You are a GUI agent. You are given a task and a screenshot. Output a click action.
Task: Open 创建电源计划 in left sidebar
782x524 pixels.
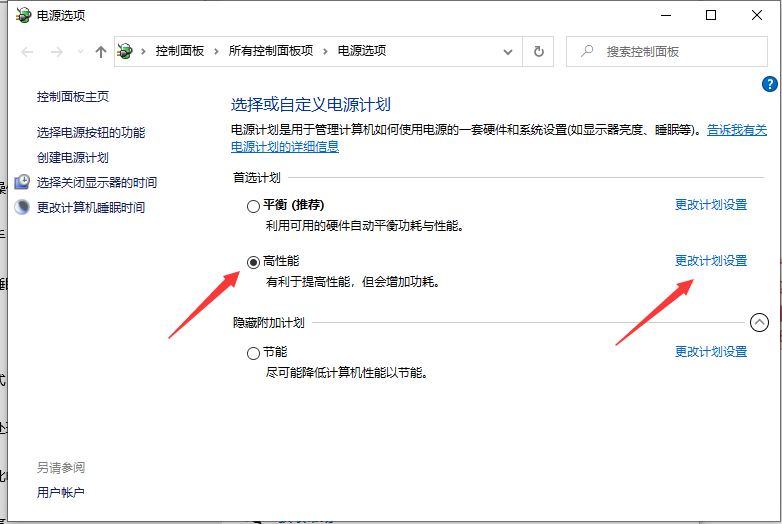tap(73, 157)
